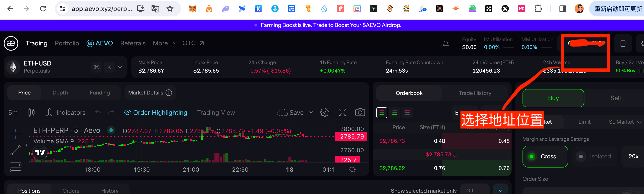Select the Price chart tab

pyautogui.click(x=24, y=93)
